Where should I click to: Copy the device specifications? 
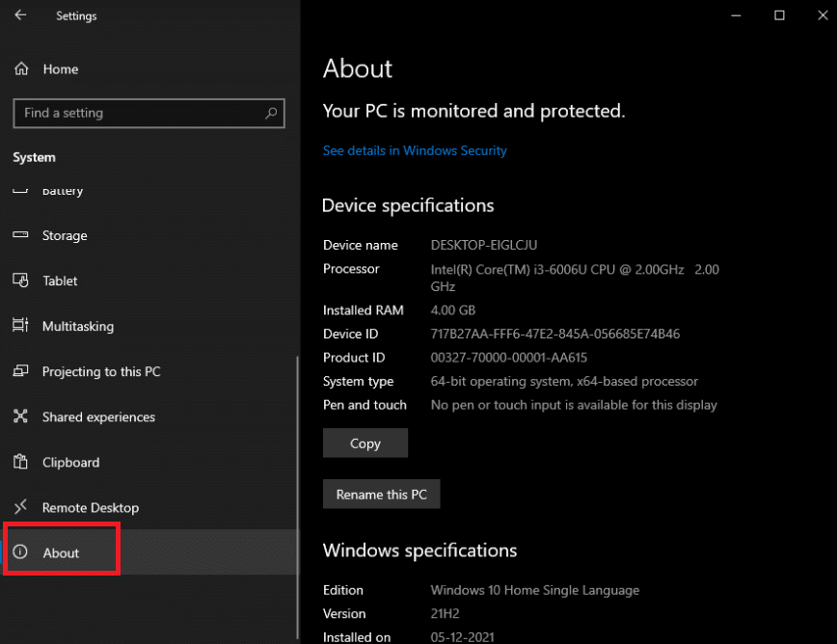click(365, 443)
